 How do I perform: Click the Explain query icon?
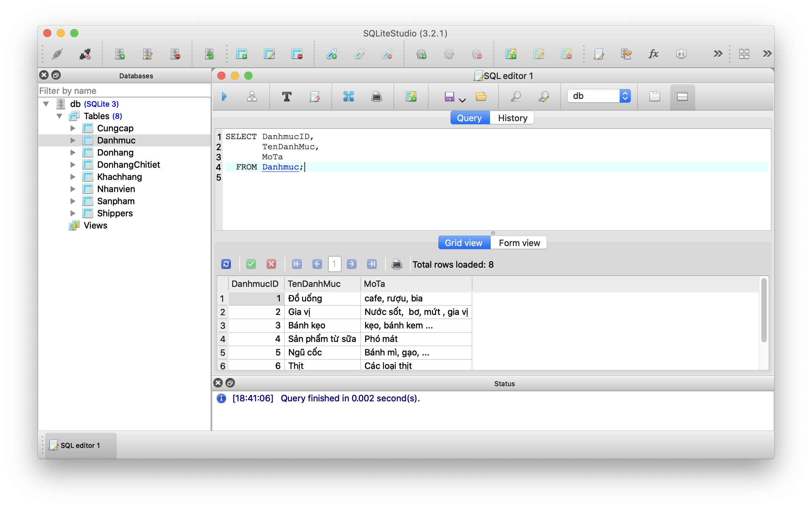click(x=252, y=97)
